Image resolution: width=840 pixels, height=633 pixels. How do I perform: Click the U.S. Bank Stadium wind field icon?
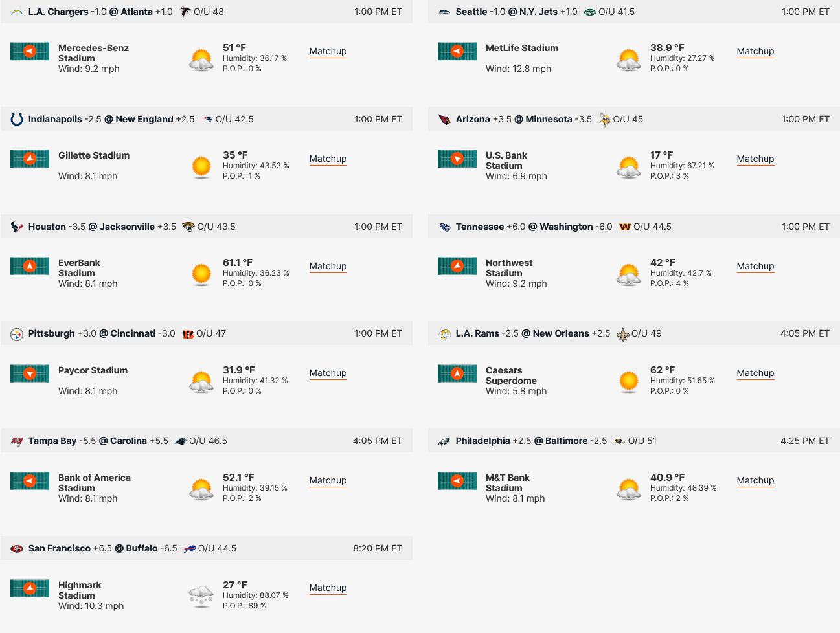coord(457,159)
